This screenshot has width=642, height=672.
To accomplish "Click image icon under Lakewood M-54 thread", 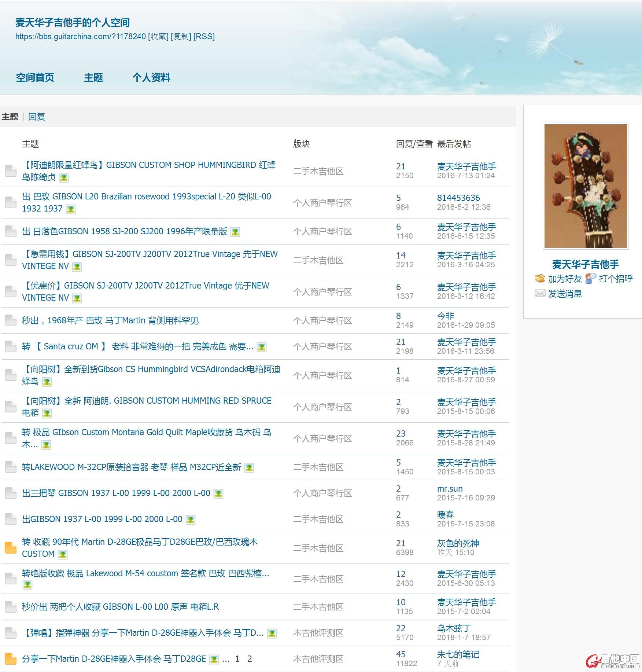I will [x=27, y=585].
